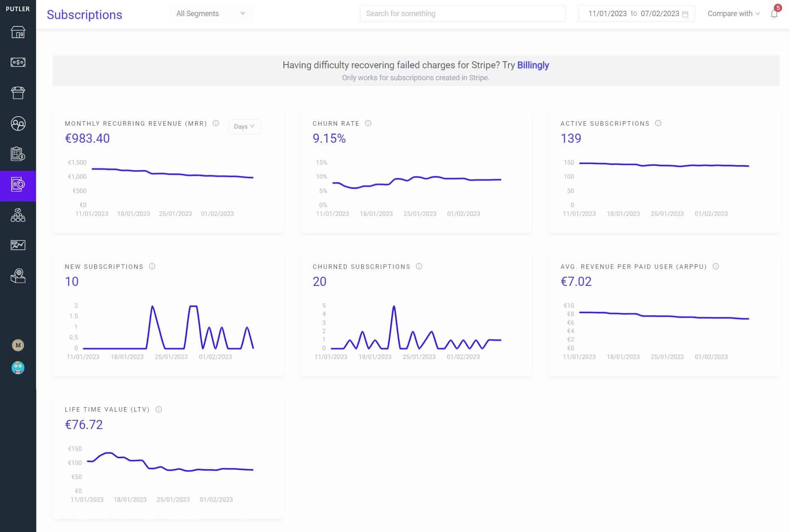
Task: Click the ARPPU value €7.02
Action: point(576,281)
